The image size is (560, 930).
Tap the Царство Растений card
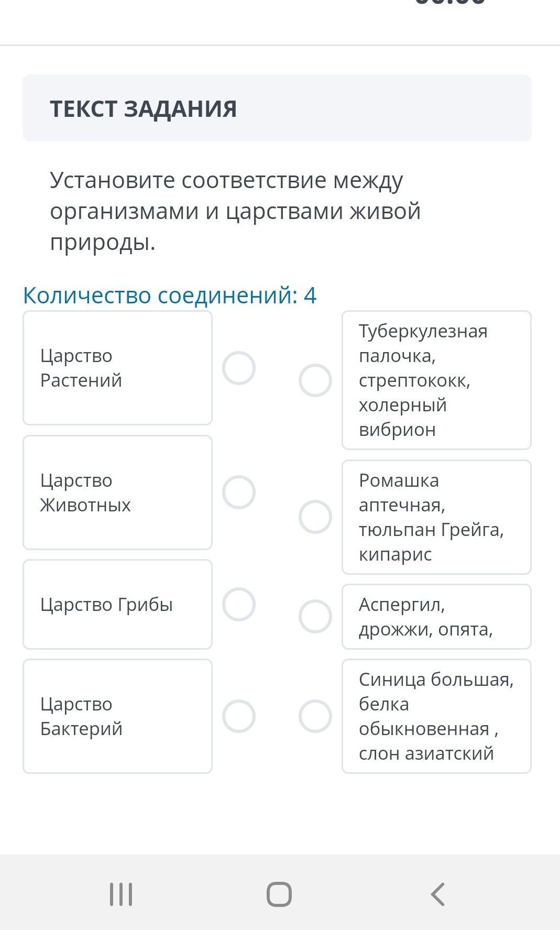point(117,368)
